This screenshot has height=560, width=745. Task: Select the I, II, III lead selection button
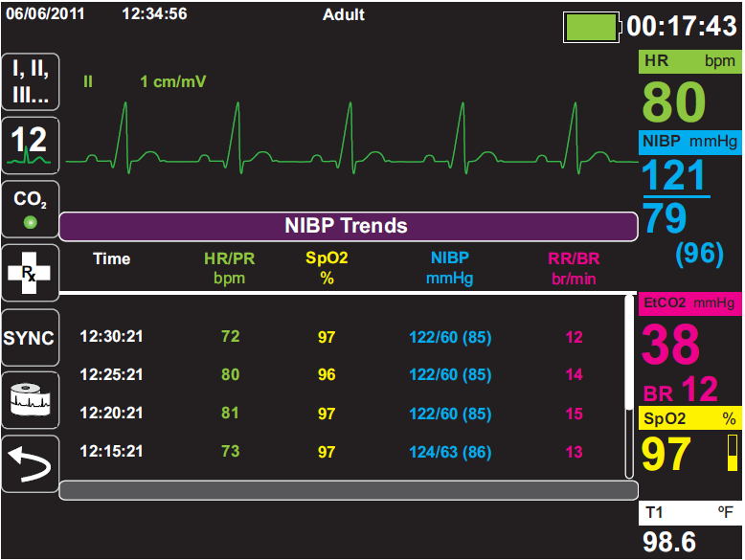(31, 81)
